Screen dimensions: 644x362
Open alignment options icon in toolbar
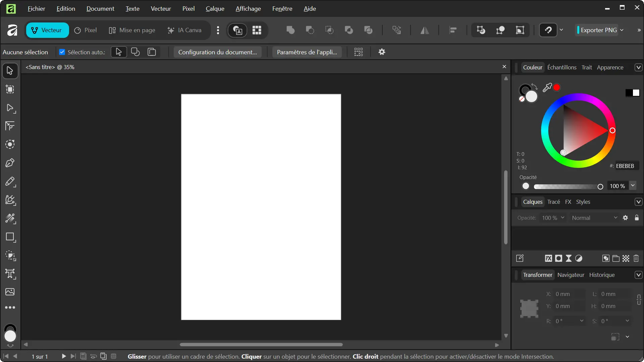[x=453, y=31]
